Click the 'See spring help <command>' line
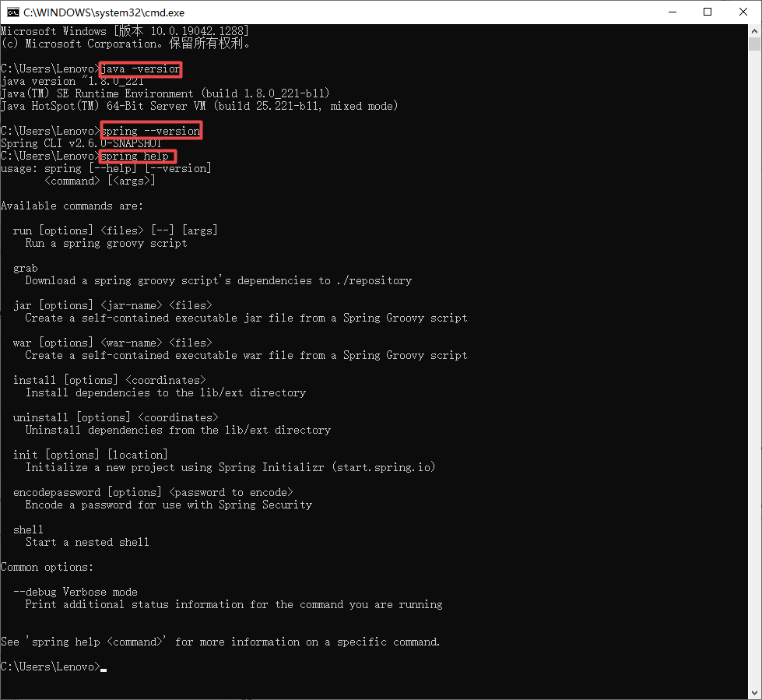Image resolution: width=762 pixels, height=700 pixels. pyautogui.click(x=220, y=642)
